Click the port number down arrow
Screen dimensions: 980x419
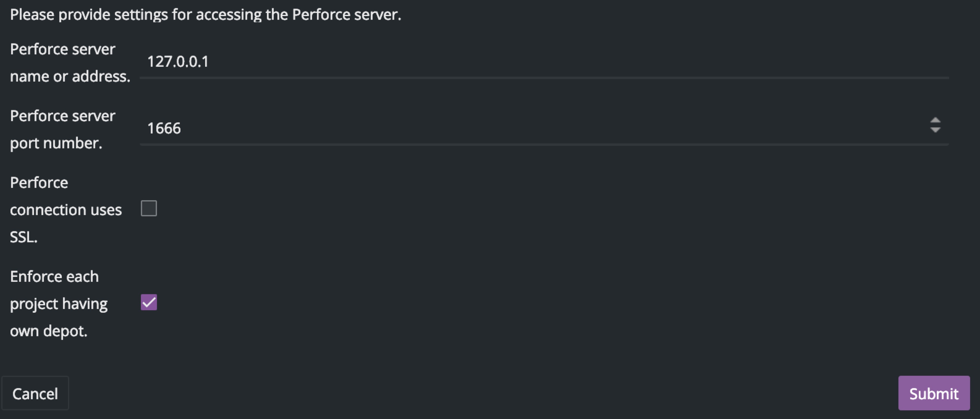point(935,130)
